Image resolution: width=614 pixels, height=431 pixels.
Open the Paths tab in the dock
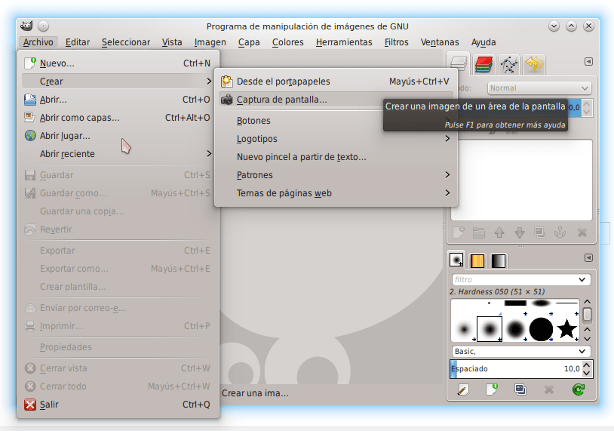[509, 66]
